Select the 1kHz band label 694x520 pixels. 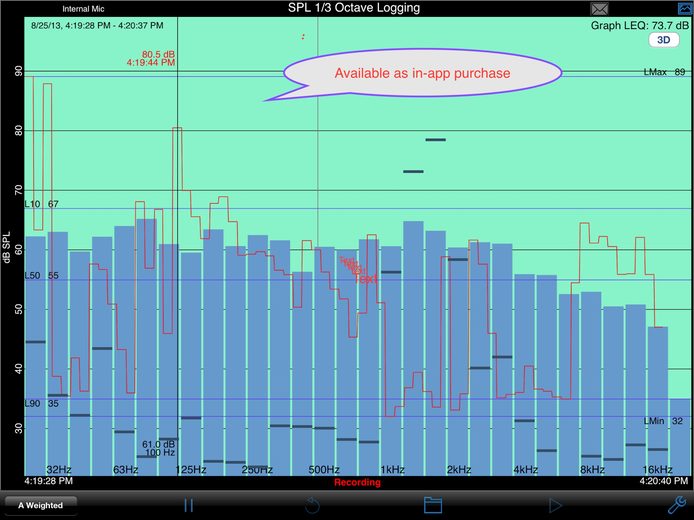pyautogui.click(x=392, y=470)
